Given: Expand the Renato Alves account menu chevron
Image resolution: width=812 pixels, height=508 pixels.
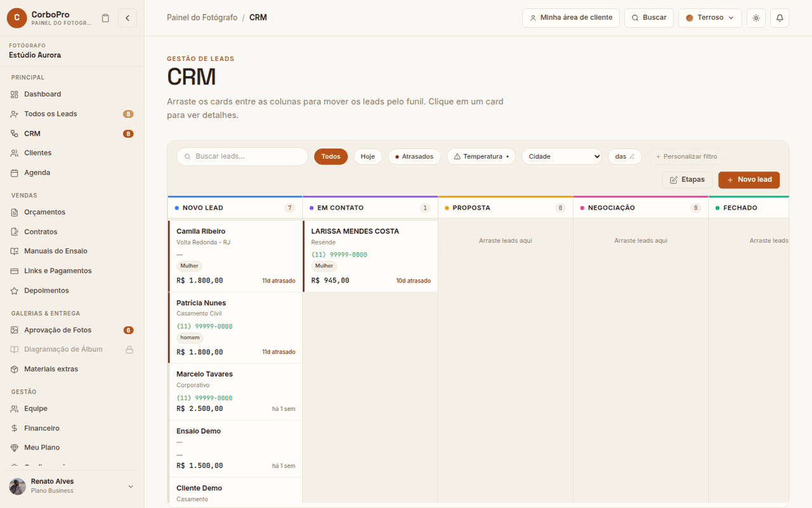Looking at the screenshot, I should [x=131, y=486].
